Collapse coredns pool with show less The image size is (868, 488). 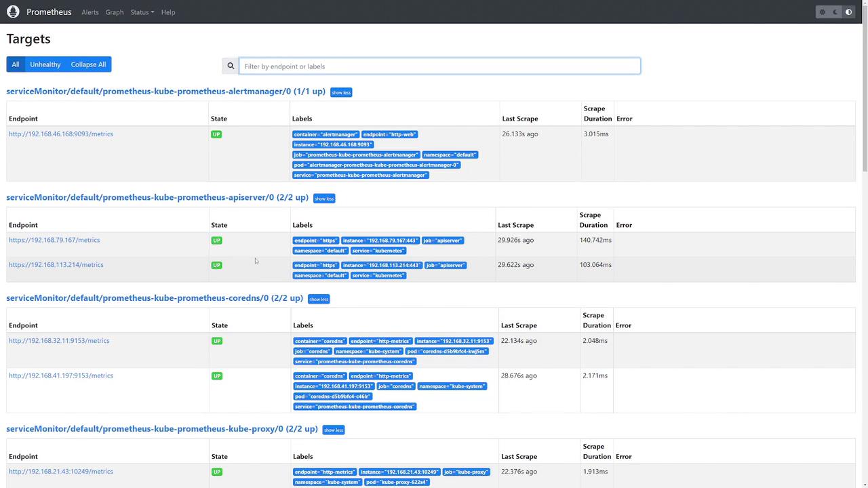(319, 299)
